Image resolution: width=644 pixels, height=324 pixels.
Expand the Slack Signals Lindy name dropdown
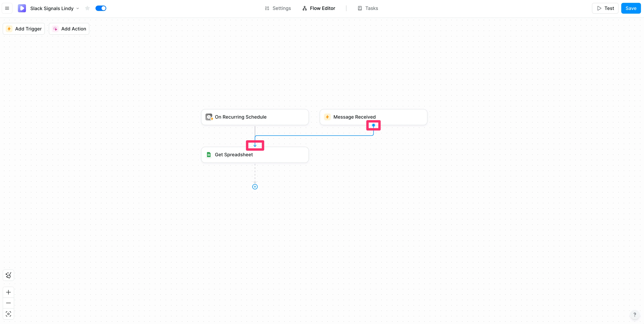tap(78, 8)
